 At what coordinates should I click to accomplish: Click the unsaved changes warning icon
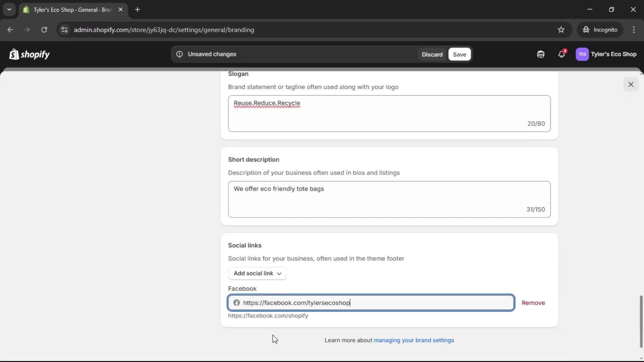point(179,54)
